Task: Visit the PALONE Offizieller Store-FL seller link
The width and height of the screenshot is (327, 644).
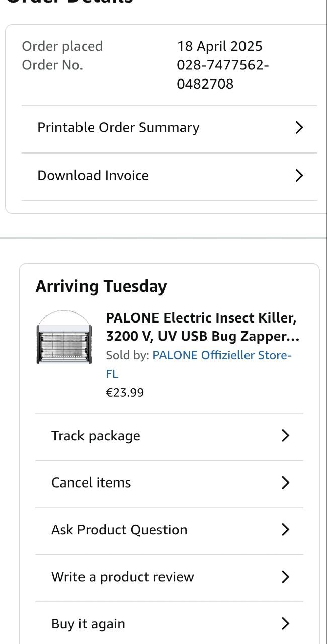Action: click(x=221, y=356)
